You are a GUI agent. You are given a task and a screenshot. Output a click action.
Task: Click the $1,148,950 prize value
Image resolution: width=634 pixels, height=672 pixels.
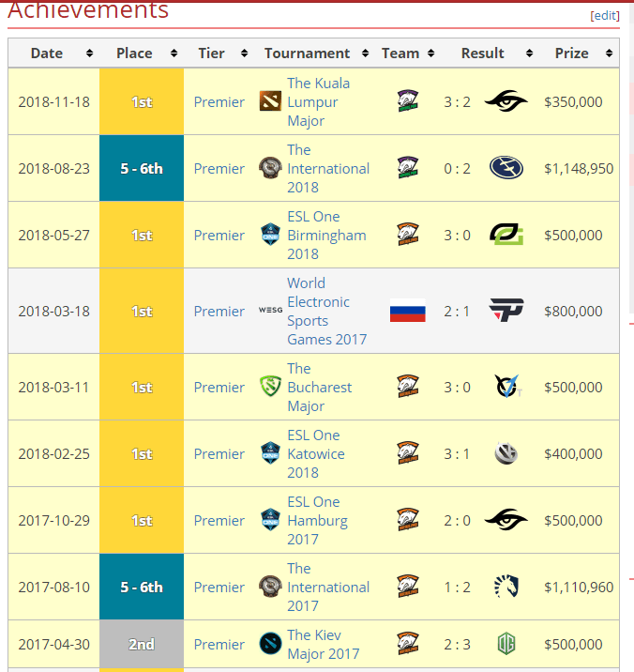(579, 168)
